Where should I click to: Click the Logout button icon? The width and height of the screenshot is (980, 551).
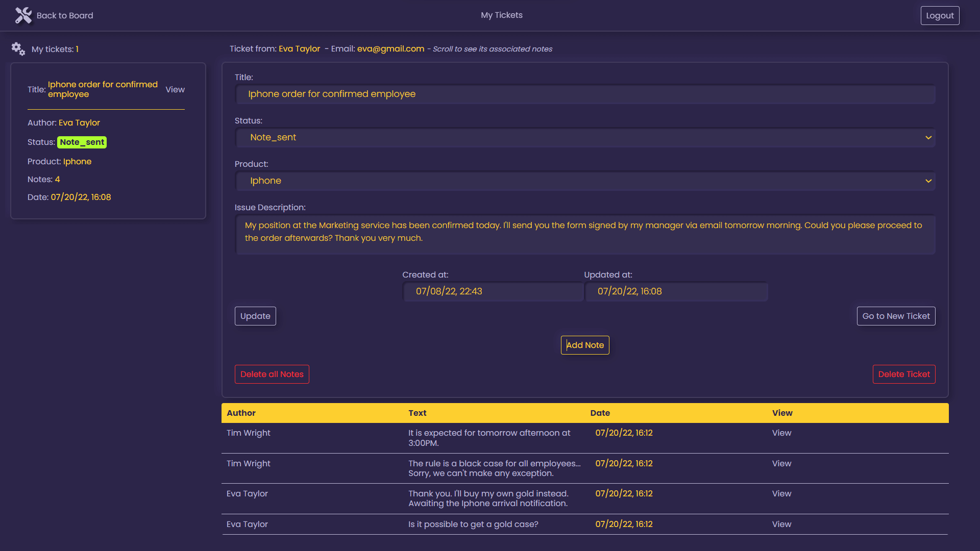[940, 15]
